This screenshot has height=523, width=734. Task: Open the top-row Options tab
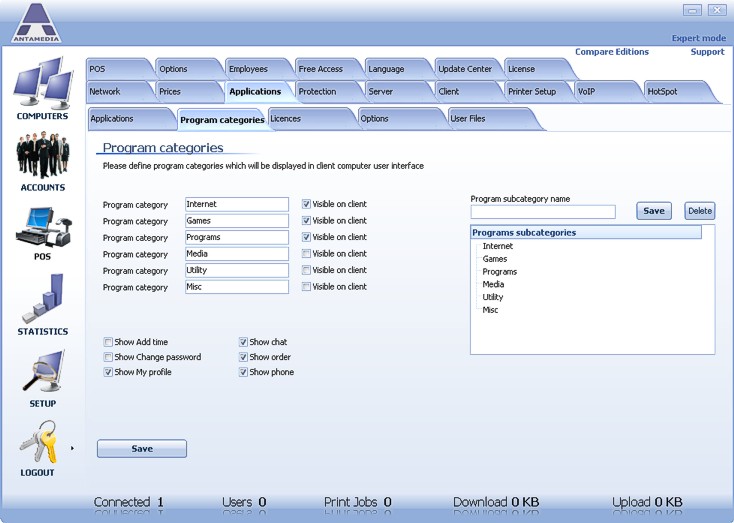click(187, 69)
